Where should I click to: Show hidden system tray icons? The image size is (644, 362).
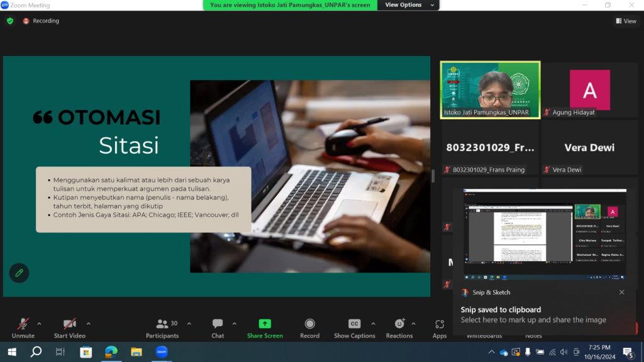coord(491,352)
